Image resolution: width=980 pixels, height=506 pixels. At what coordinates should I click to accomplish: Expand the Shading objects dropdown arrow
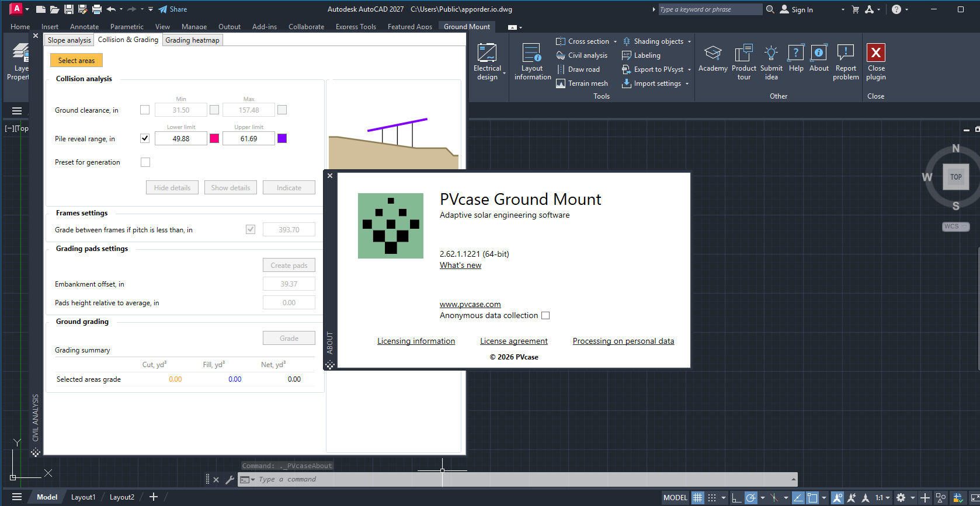click(689, 42)
